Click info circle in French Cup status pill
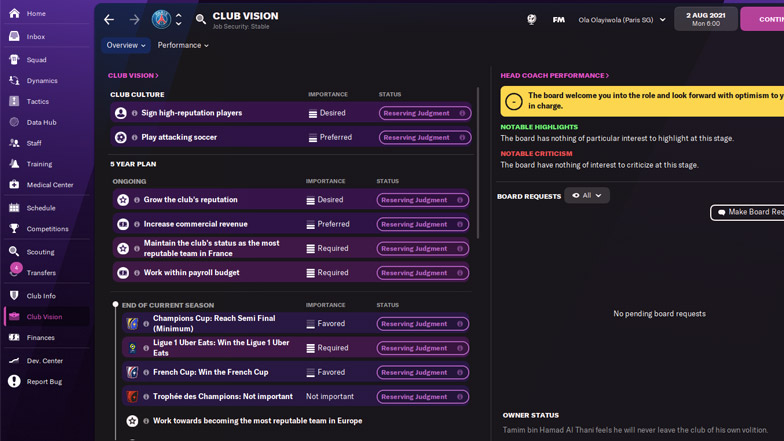 [x=460, y=372]
